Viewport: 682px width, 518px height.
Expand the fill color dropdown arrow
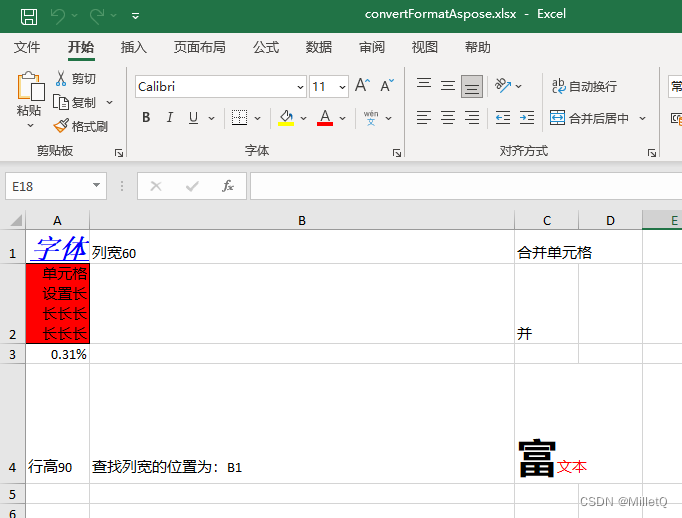click(x=304, y=118)
